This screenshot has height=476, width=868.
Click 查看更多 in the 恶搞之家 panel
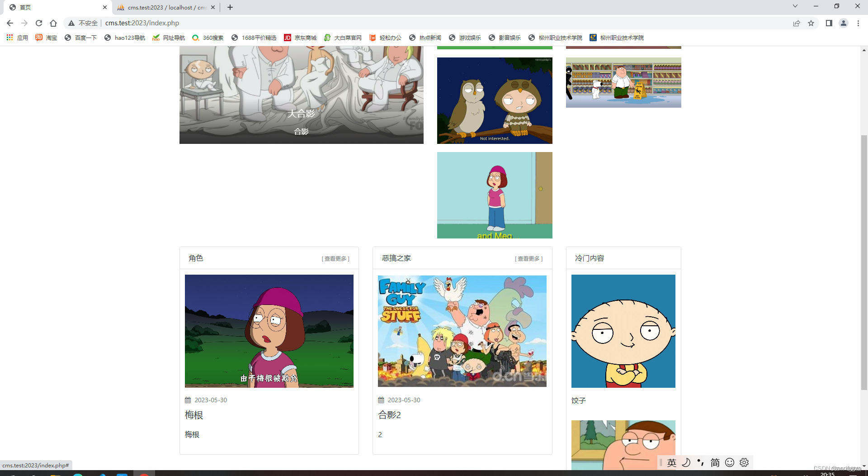point(528,259)
